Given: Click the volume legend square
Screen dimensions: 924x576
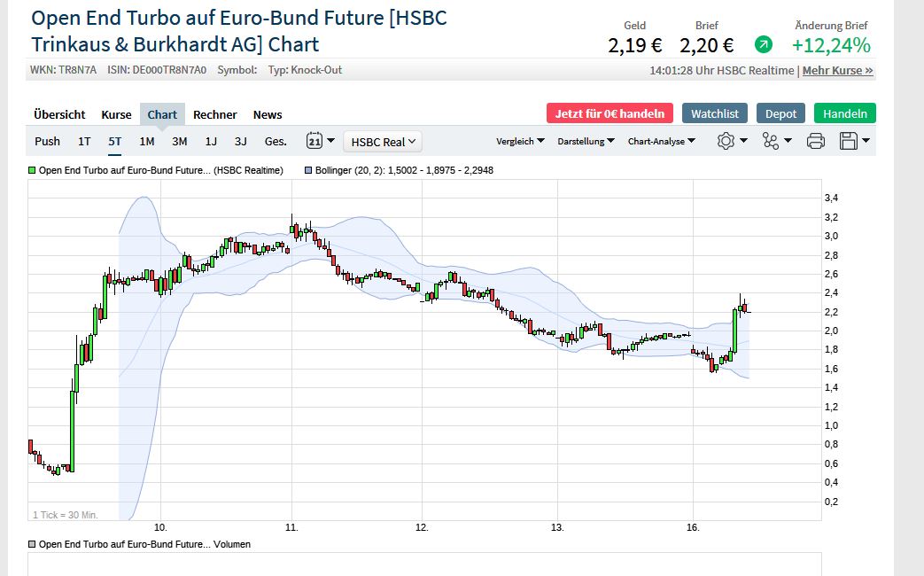Looking at the screenshot, I should pos(32,544).
